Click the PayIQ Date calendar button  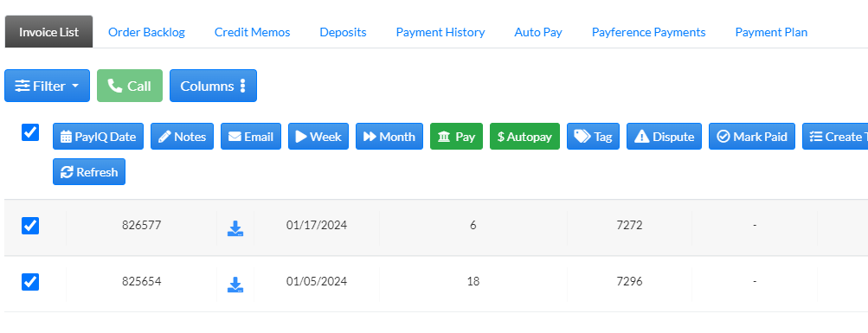tap(98, 137)
